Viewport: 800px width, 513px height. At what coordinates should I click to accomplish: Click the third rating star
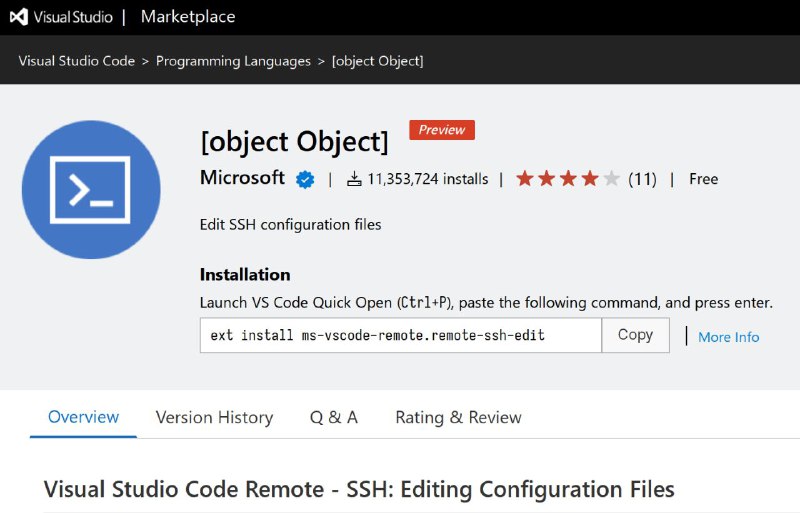(x=568, y=179)
